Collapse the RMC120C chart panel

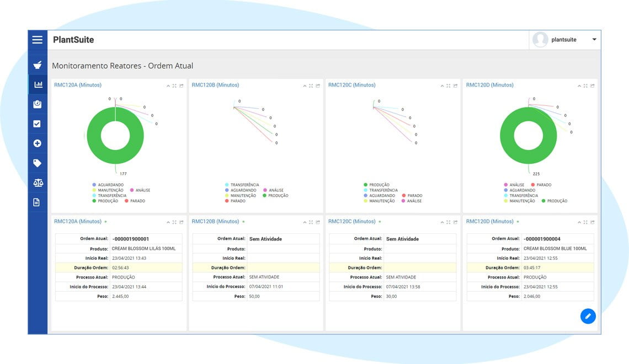click(442, 86)
